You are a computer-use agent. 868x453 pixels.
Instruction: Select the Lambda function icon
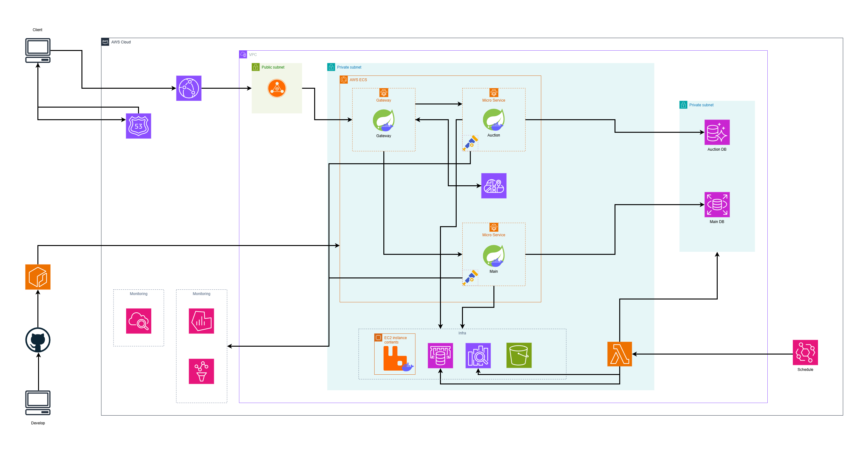(x=619, y=354)
